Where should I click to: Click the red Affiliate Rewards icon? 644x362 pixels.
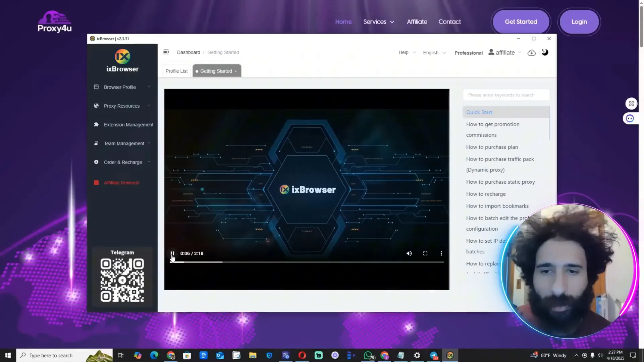tap(96, 183)
